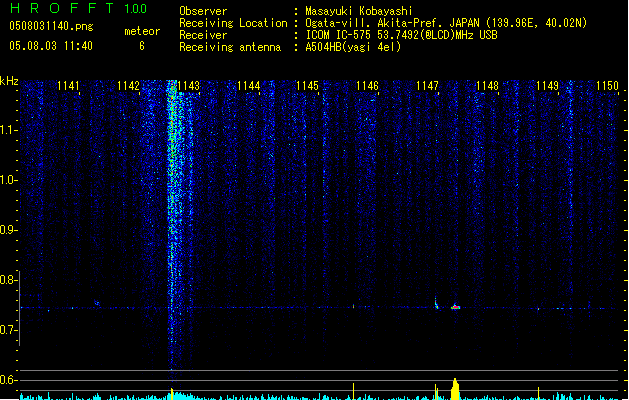Viewport: 629px width, 400px height.
Task: Click the ICOM IC-575 receiver text
Action: (401, 35)
